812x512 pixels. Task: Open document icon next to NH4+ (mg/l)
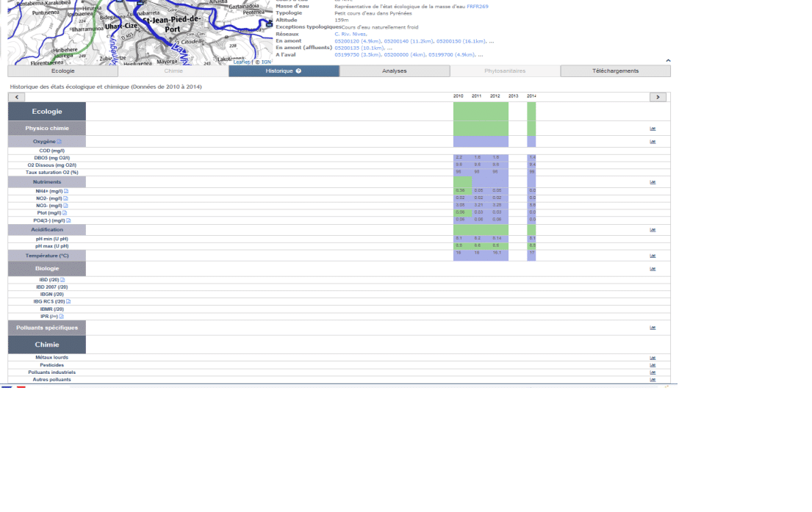[66, 191]
